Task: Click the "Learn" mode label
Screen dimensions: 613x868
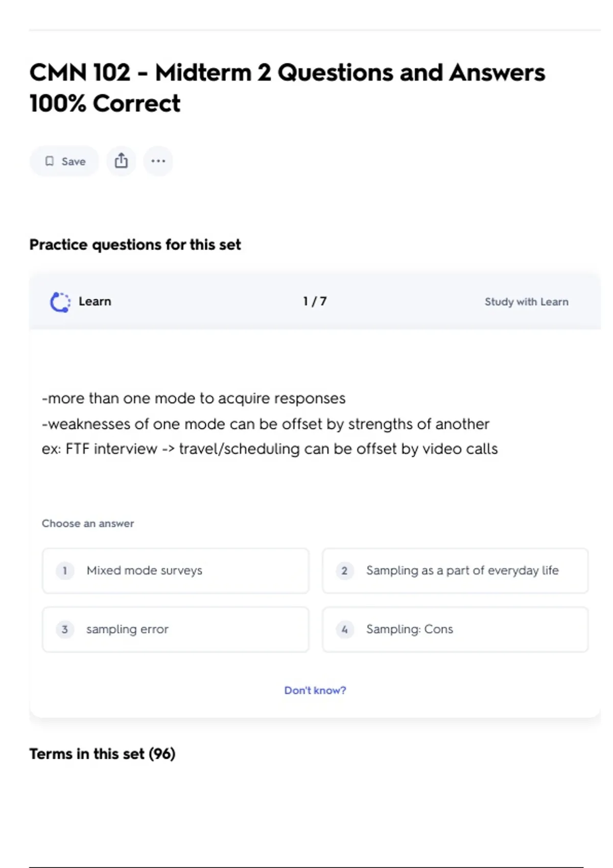Action: coord(95,301)
